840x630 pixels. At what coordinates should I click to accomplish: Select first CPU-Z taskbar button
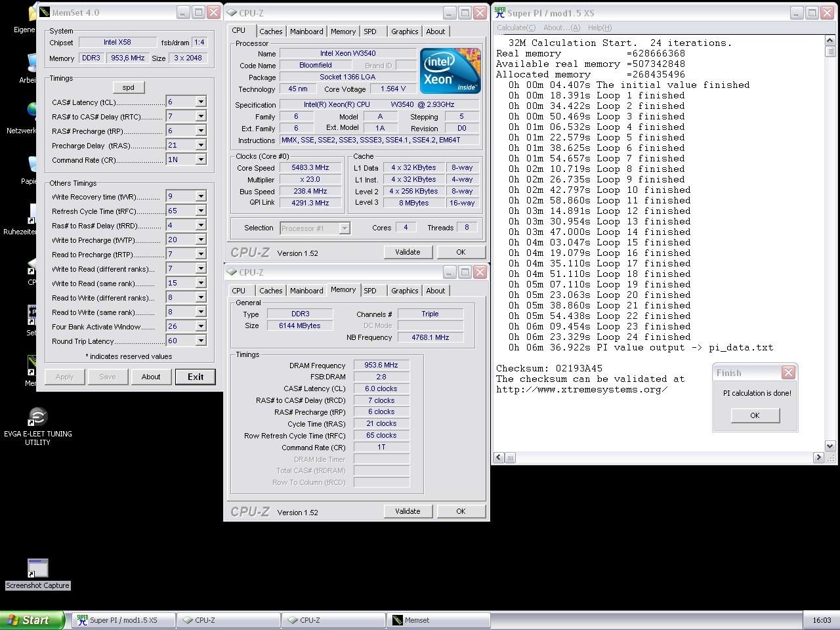coord(228,620)
